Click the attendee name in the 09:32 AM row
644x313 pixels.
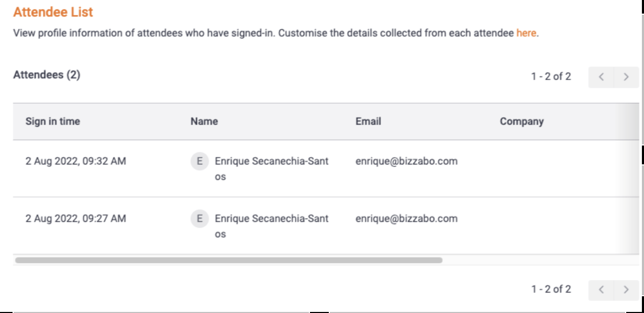pos(272,169)
